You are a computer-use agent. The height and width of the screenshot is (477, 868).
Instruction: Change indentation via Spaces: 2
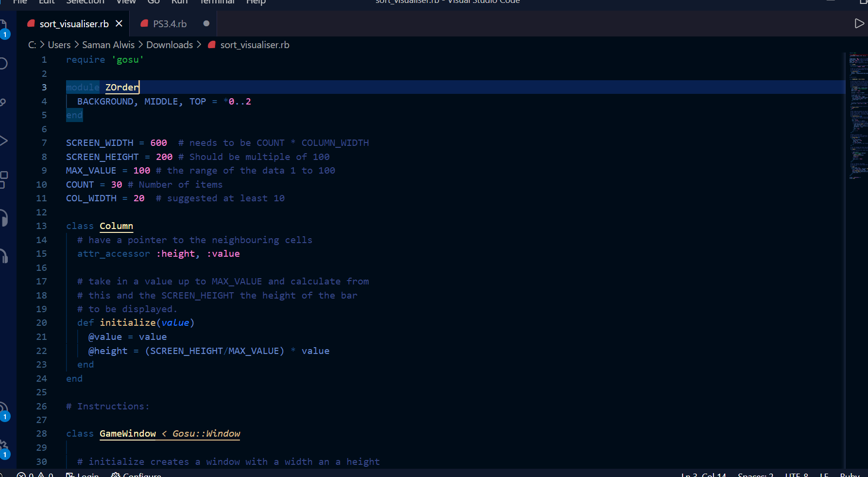755,475
